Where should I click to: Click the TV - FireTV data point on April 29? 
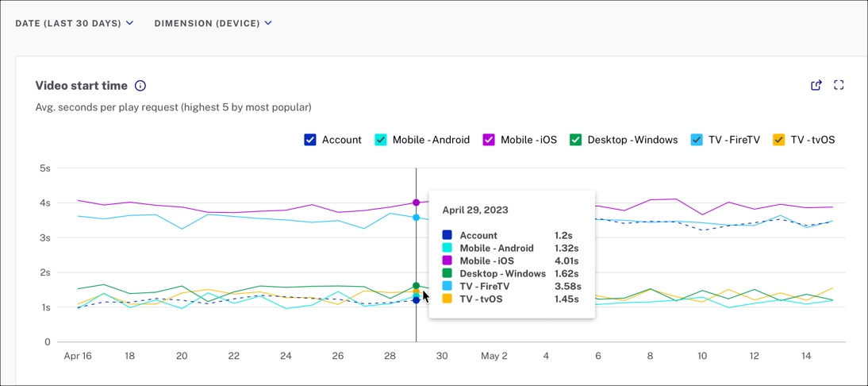point(417,218)
